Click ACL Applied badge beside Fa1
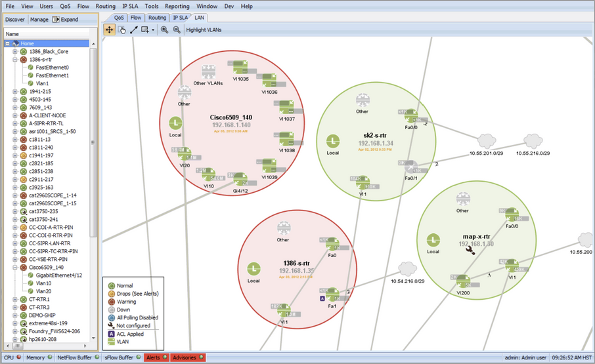595x364 pixels. point(322,298)
